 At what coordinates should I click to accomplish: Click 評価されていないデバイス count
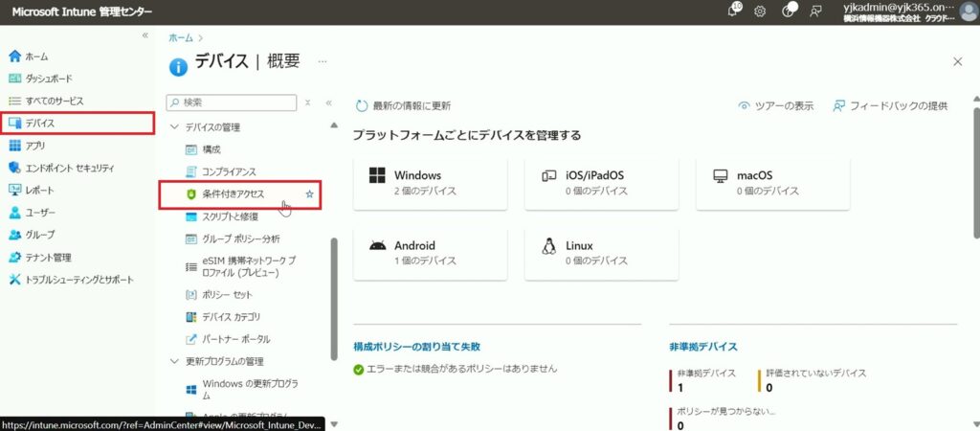point(769,388)
